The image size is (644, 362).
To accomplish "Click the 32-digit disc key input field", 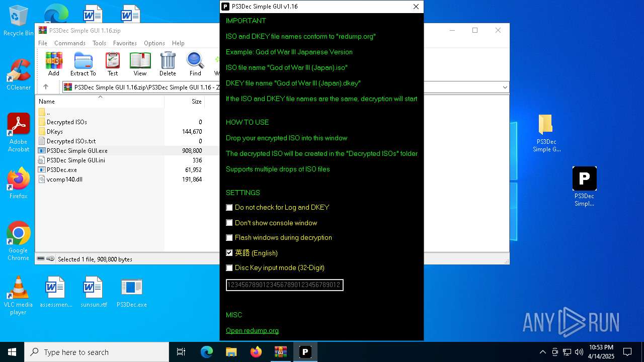I will [x=285, y=285].
